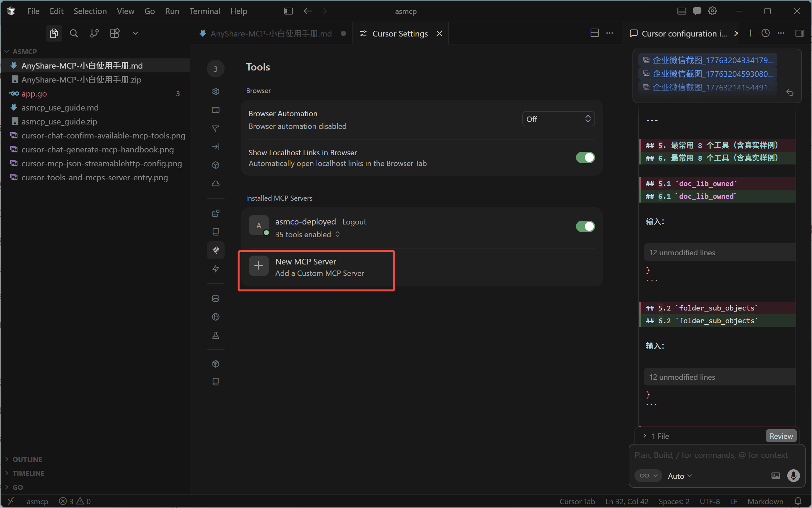Close the Cursor Settings tab
Image resolution: width=812 pixels, height=508 pixels.
coord(439,33)
